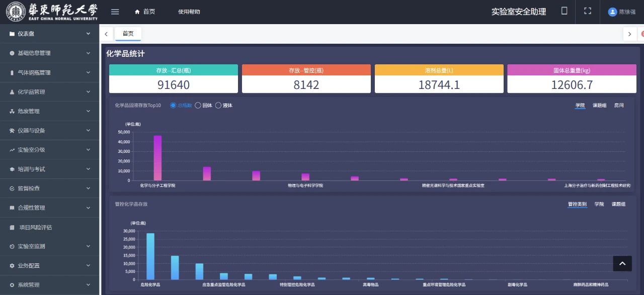Select the 液体 radio option
The image size is (644, 295).
pos(218,106)
